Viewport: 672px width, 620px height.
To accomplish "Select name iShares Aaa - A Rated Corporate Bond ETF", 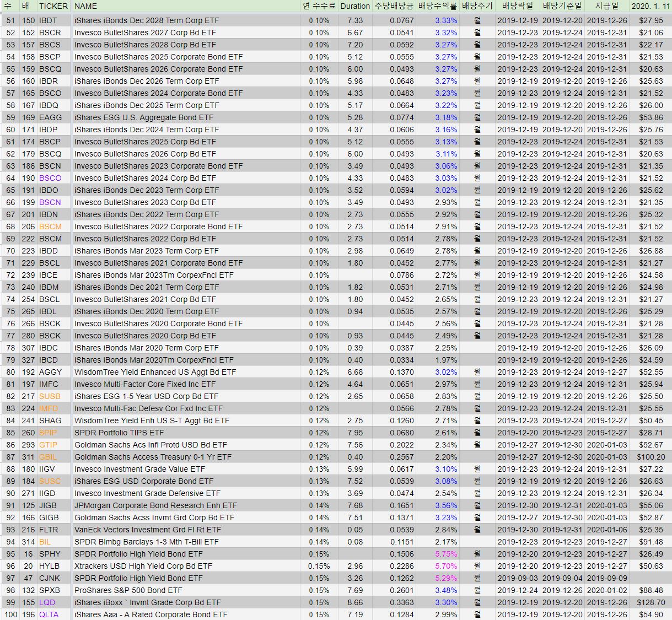I will [x=150, y=614].
